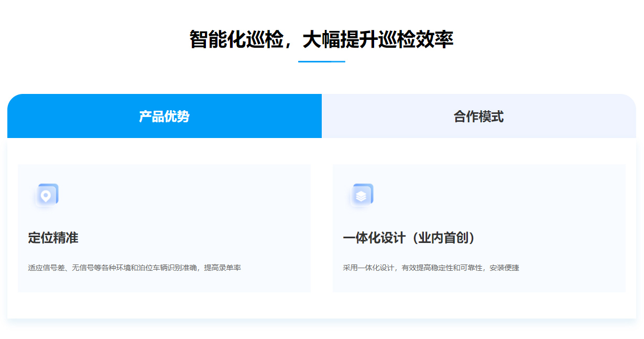Image resolution: width=644 pixels, height=339 pixels.
Task: Open the 合作模式 tab
Action: pyautogui.click(x=478, y=116)
